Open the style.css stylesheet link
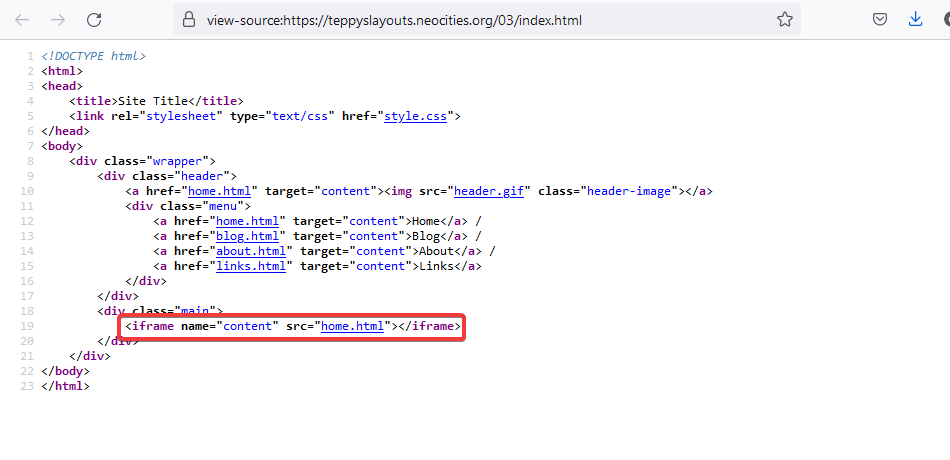 click(x=416, y=116)
